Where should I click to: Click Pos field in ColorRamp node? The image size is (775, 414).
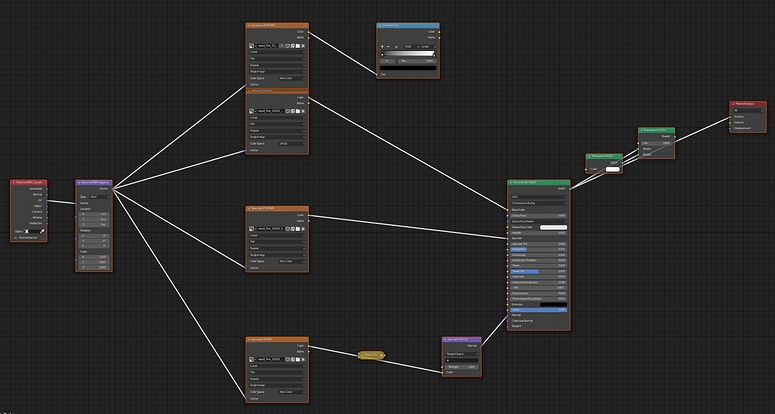click(417, 61)
